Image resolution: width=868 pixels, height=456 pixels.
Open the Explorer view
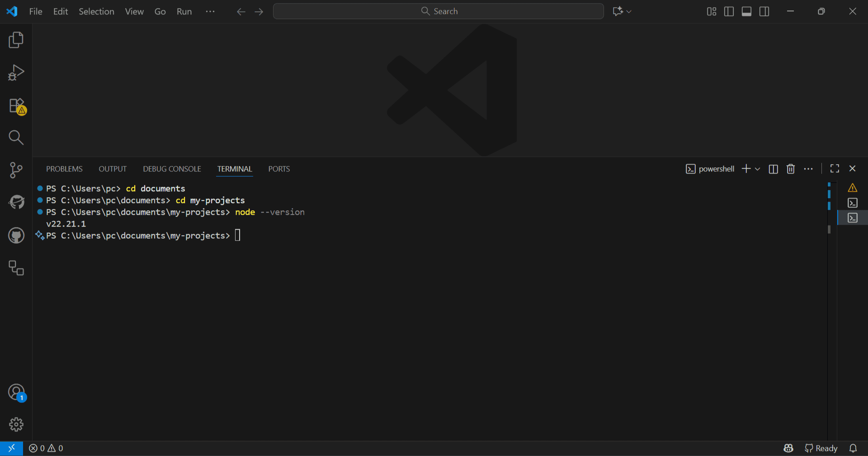click(16, 40)
